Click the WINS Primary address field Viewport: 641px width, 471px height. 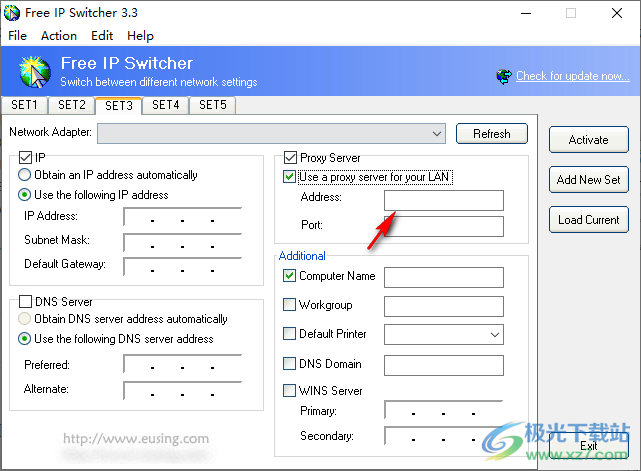pyautogui.click(x=444, y=410)
